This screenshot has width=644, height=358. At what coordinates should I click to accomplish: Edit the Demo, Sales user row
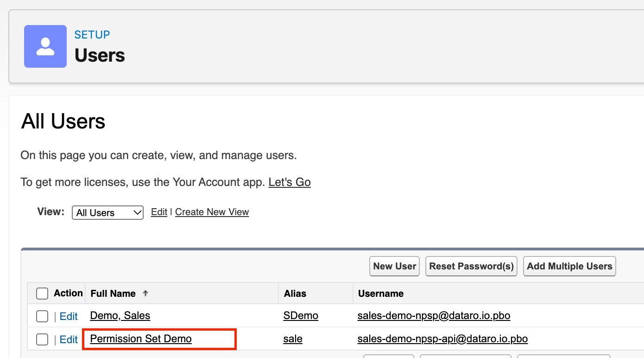(69, 316)
